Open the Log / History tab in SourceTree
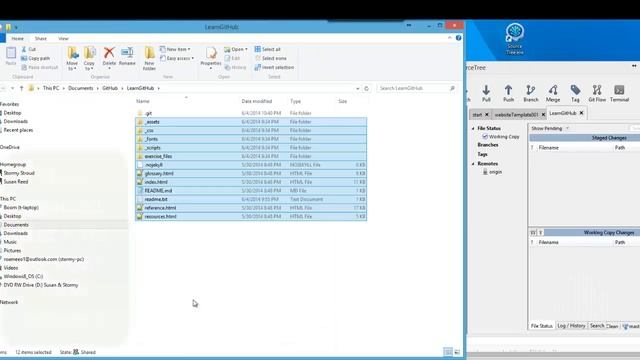 coord(571,326)
